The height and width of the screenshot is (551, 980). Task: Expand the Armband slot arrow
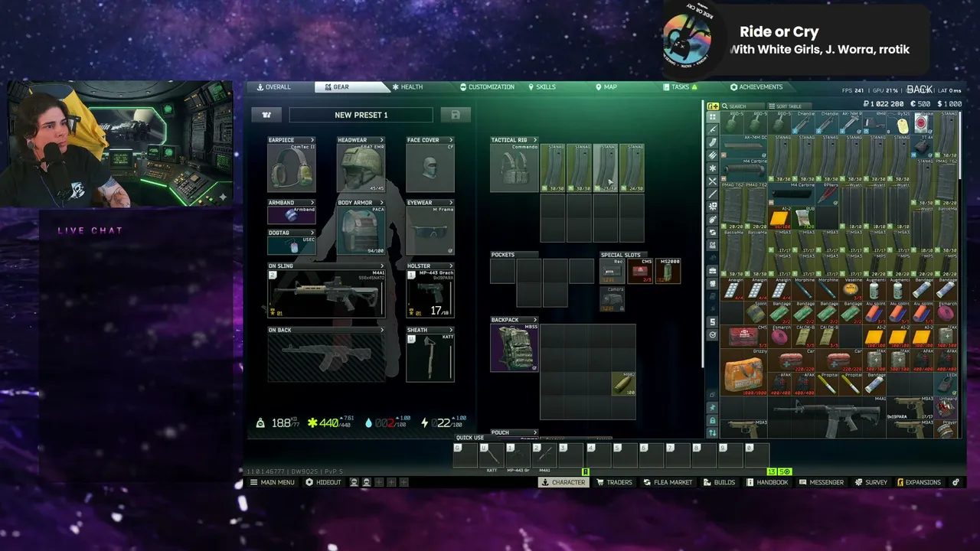point(312,203)
